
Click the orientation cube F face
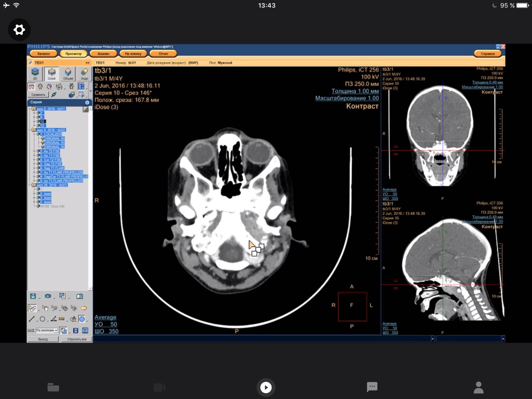[352, 305]
